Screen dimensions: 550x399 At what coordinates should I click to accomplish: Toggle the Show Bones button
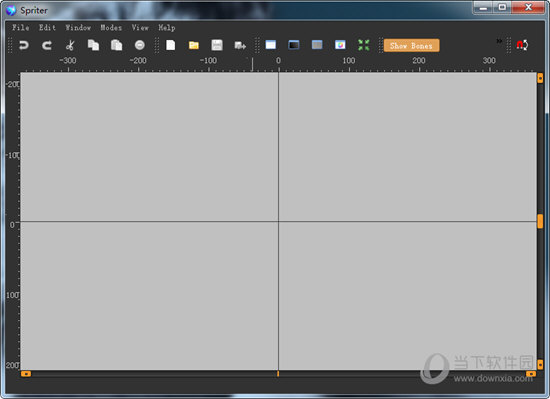click(411, 46)
